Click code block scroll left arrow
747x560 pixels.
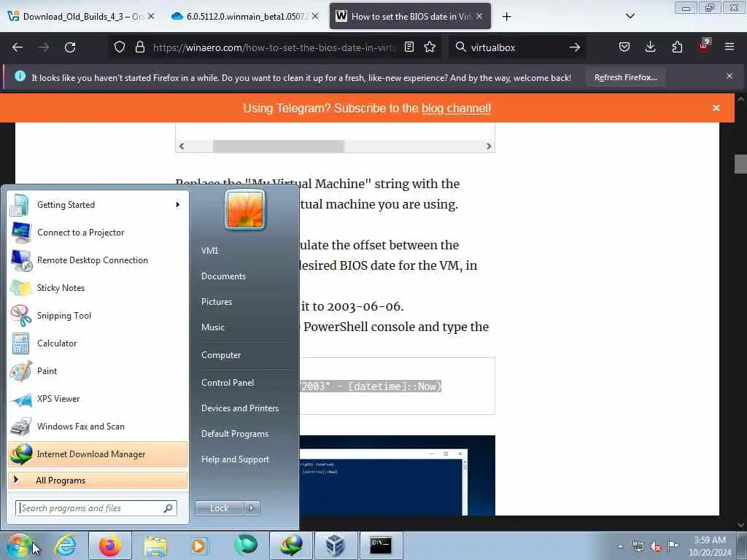(182, 146)
